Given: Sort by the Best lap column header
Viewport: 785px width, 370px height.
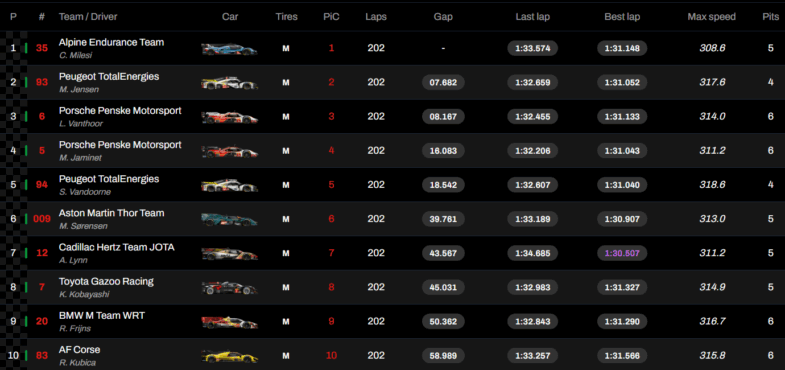Looking at the screenshot, I should pyautogui.click(x=622, y=17).
